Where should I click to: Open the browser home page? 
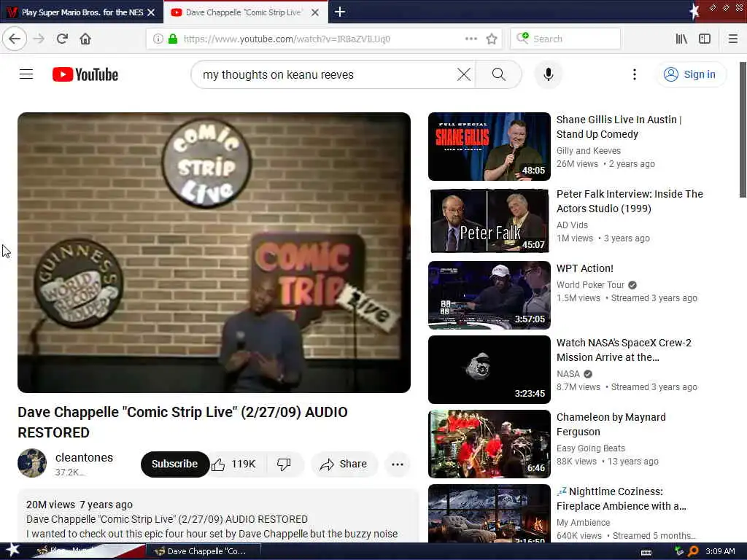(x=85, y=39)
